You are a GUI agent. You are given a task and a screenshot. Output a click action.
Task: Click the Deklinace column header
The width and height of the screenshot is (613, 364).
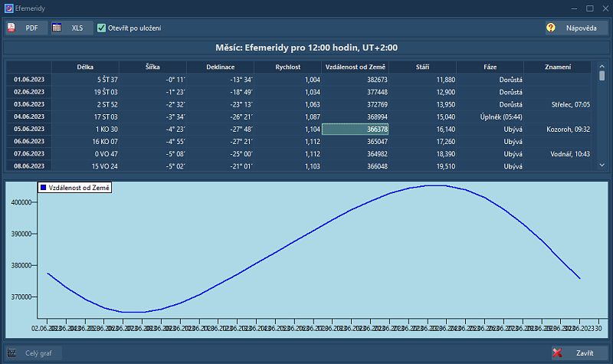pos(221,67)
